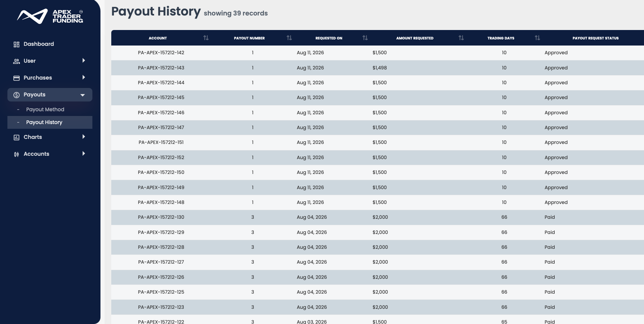Click trading days 65 cell

[x=504, y=322]
